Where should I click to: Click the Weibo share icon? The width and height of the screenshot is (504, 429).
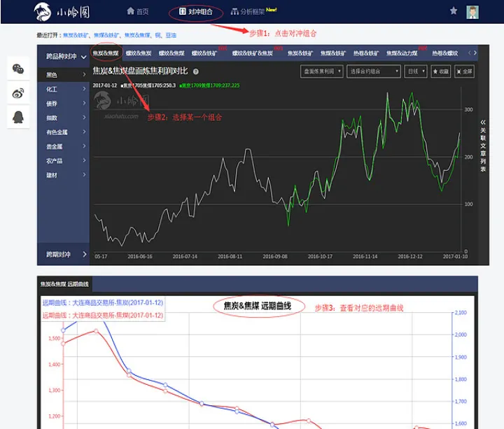18,92
